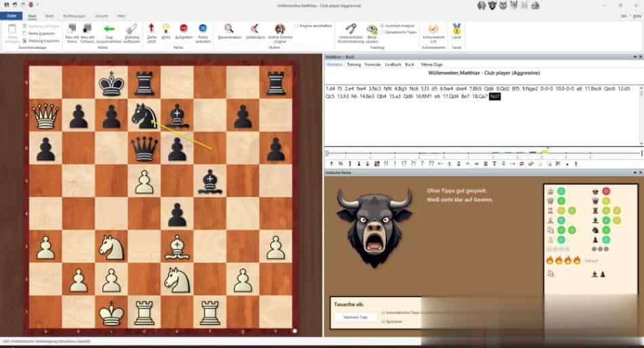Click the highlighted last move Nd7
Viewport: 644px width, 348px height.
[494, 96]
